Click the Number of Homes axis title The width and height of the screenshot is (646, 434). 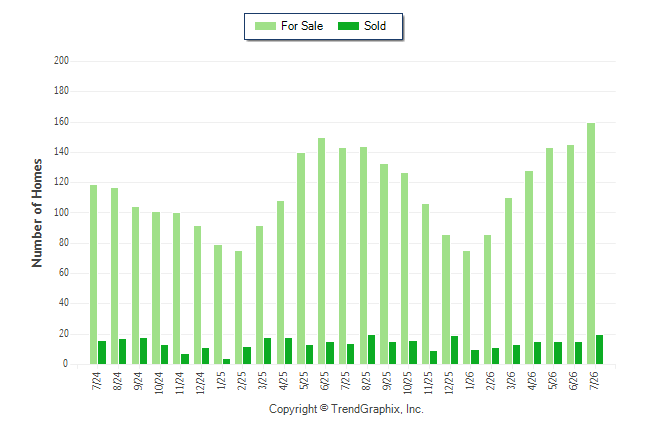pos(37,213)
